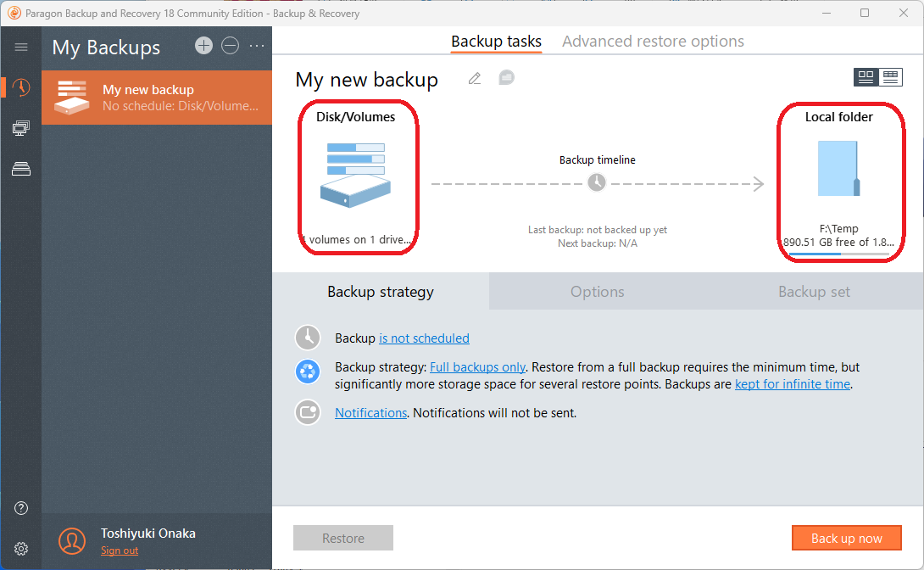
Task: Open the settings gear icon
Action: [21, 548]
